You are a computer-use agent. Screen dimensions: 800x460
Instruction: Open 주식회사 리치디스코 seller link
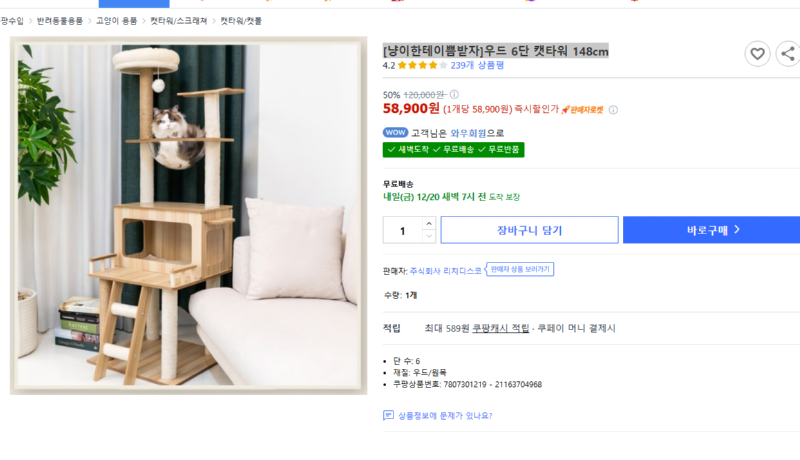(x=445, y=271)
